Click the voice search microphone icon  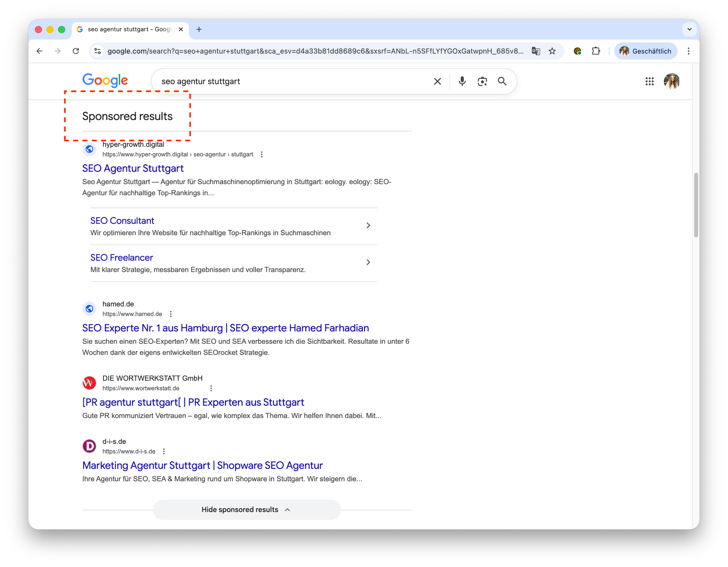coord(462,81)
